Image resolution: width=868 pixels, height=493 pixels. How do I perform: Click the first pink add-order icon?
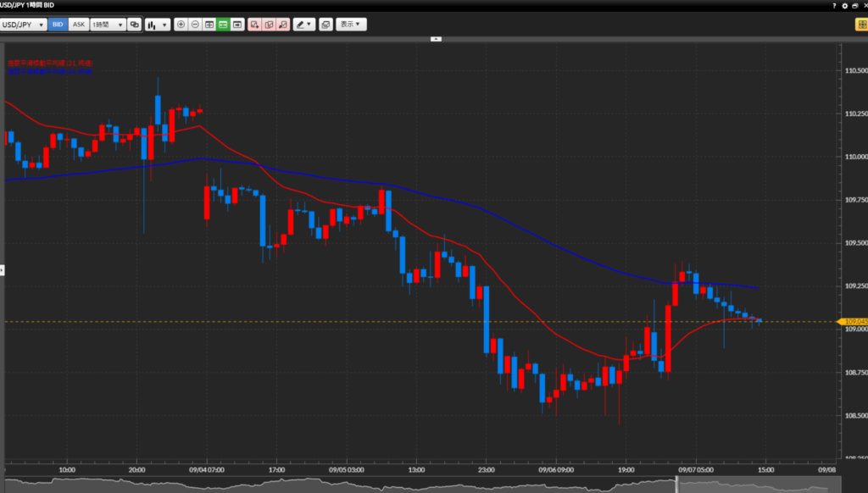pyautogui.click(x=255, y=25)
